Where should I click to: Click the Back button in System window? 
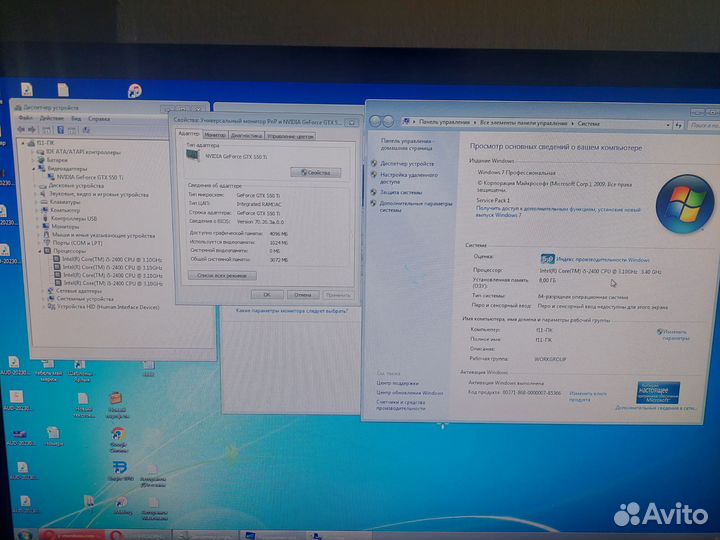(x=375, y=121)
